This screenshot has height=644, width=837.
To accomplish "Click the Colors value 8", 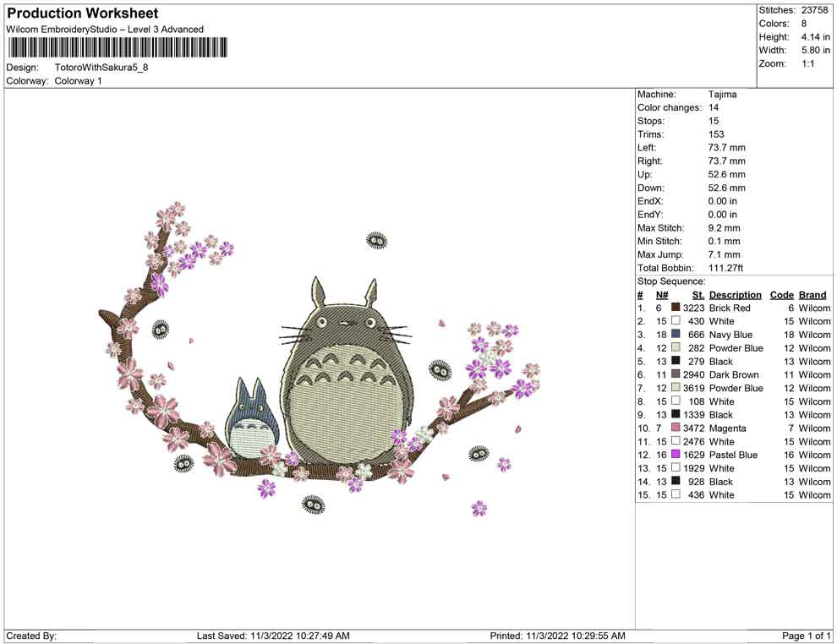I will click(804, 24).
